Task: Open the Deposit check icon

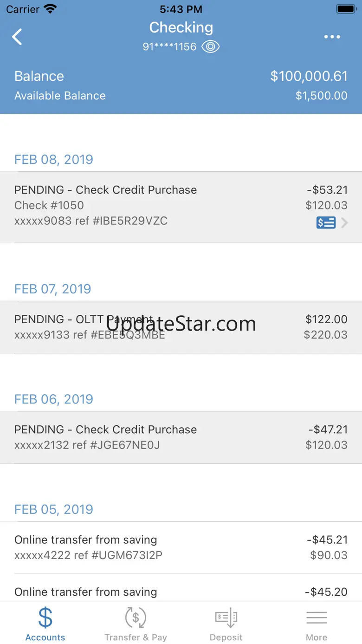Action: pos(226,618)
